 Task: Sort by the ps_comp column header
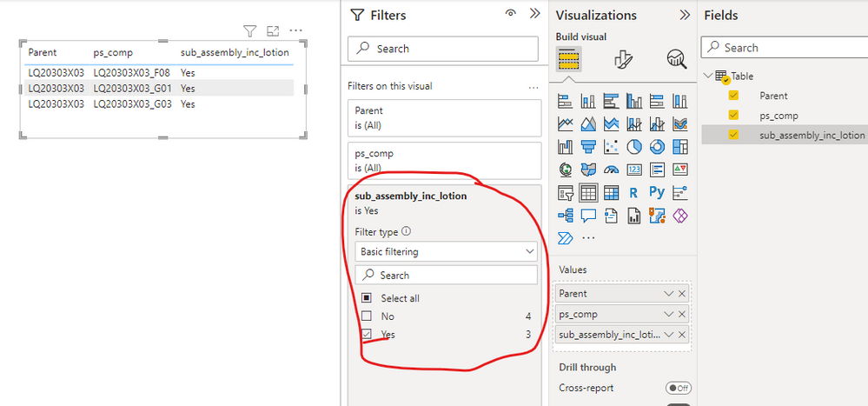pyautogui.click(x=113, y=53)
